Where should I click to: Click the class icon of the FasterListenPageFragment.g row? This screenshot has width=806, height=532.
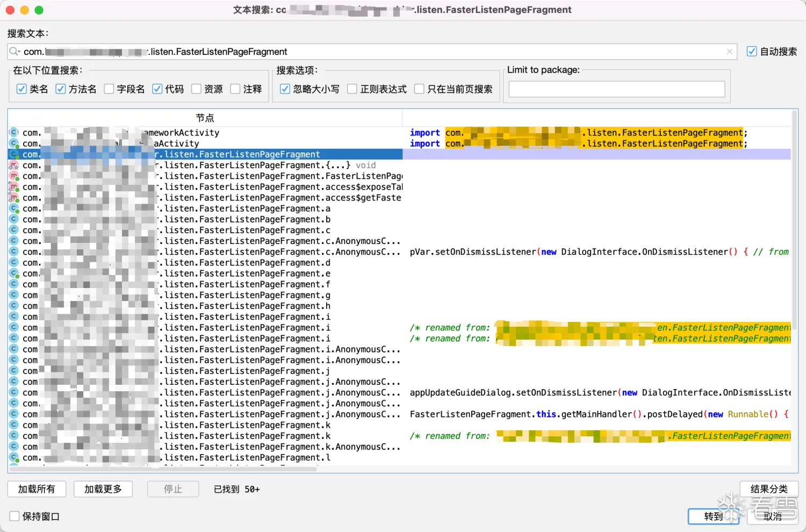point(14,295)
